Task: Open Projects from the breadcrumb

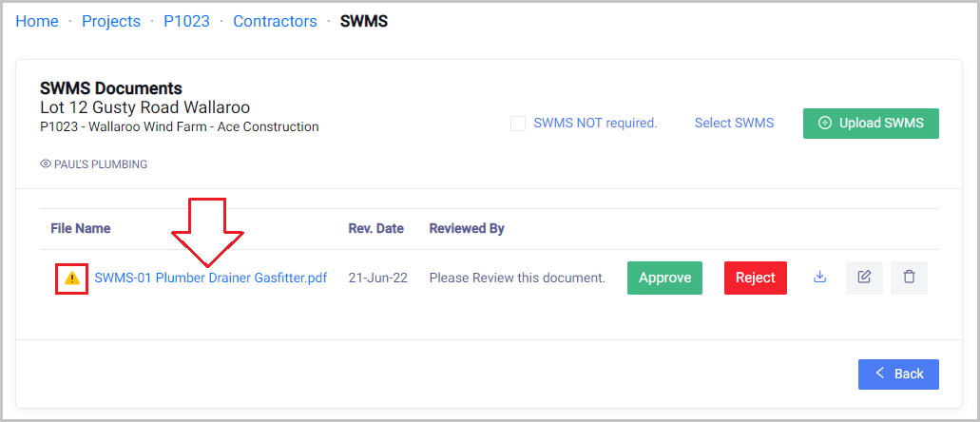Action: pos(111,21)
